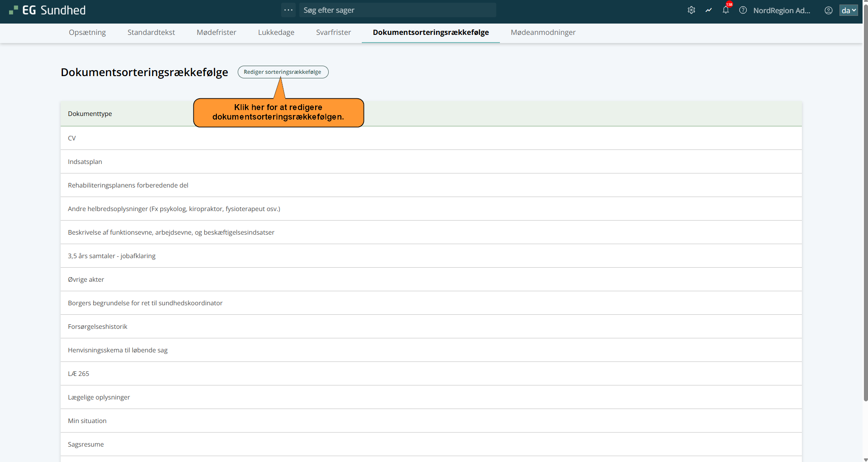Screen dimensions: 868x462
Task: Switch to the Opsætning tab
Action: [x=87, y=32]
